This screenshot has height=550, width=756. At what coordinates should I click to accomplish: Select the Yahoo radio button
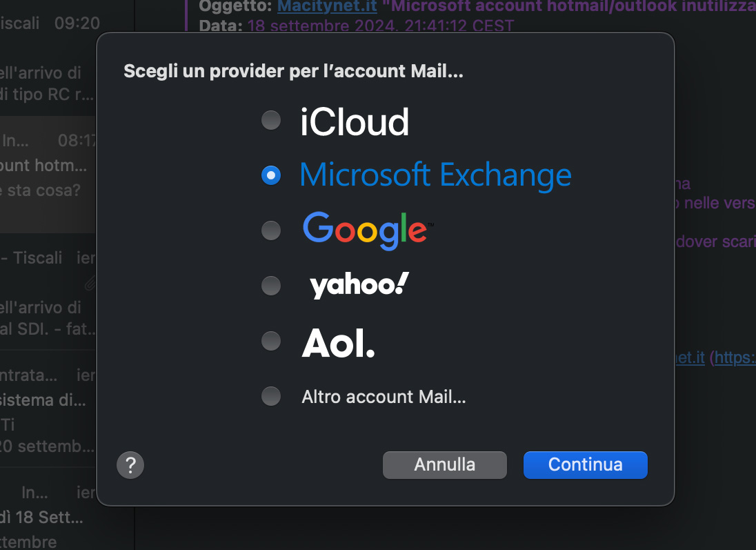click(271, 285)
